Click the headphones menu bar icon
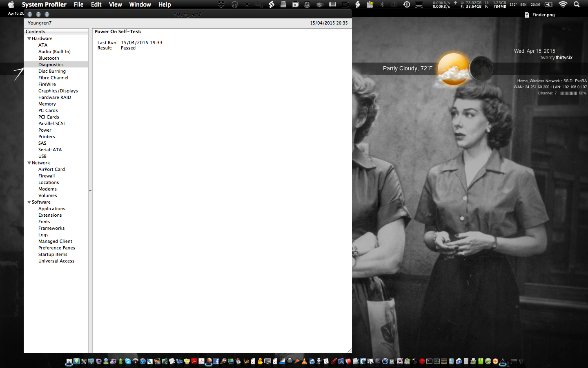Screen dimensions: 588x368 click(235, 4)
